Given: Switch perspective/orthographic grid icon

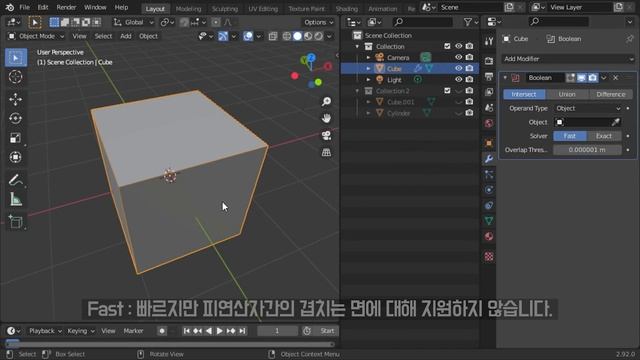Looking at the screenshot, I should coord(326,153).
